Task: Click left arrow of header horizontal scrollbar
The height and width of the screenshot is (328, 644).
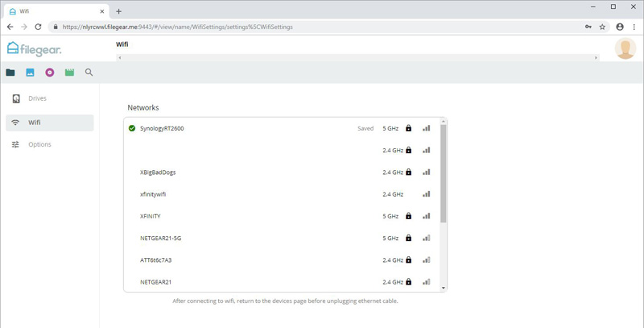Action: click(x=119, y=57)
